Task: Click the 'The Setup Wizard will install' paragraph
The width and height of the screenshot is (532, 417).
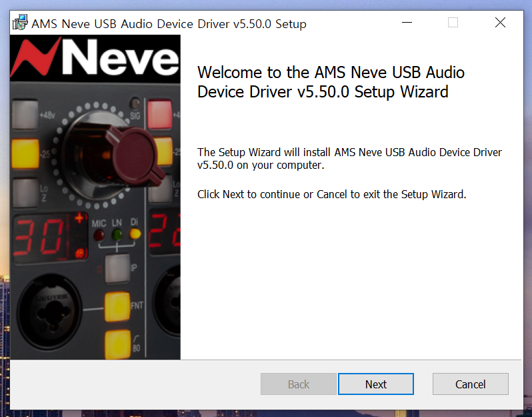Action: 349,159
